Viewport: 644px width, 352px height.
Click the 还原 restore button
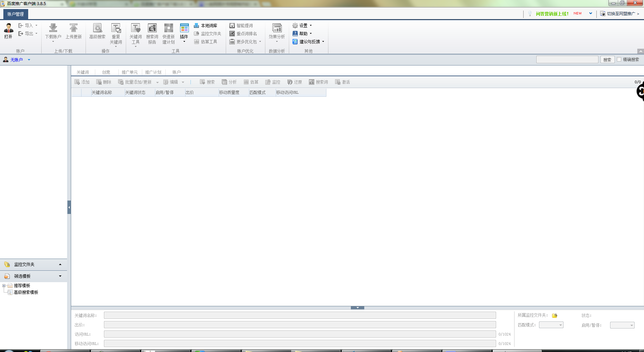294,82
